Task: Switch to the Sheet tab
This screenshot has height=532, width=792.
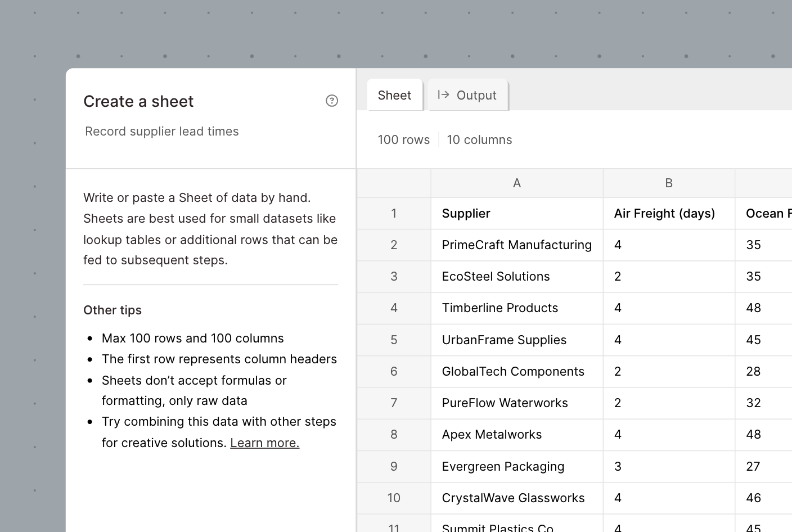Action: pyautogui.click(x=394, y=95)
